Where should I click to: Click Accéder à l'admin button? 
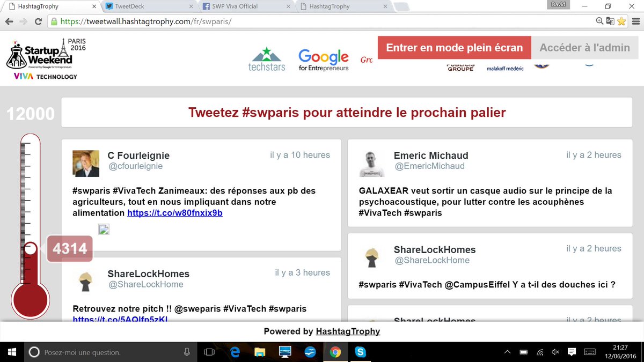tap(584, 48)
